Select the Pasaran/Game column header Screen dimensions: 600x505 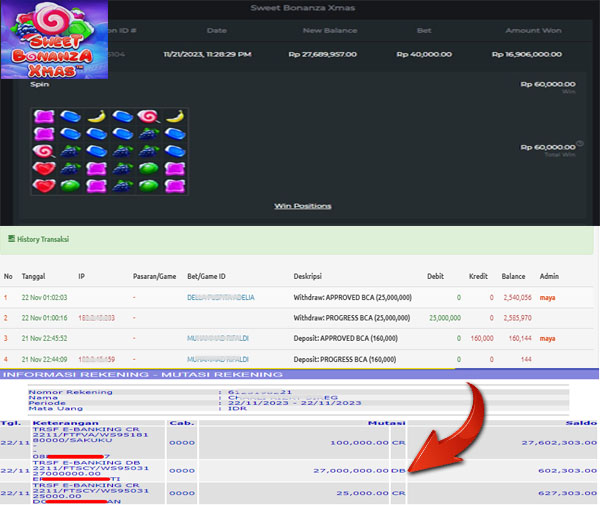coord(155,276)
